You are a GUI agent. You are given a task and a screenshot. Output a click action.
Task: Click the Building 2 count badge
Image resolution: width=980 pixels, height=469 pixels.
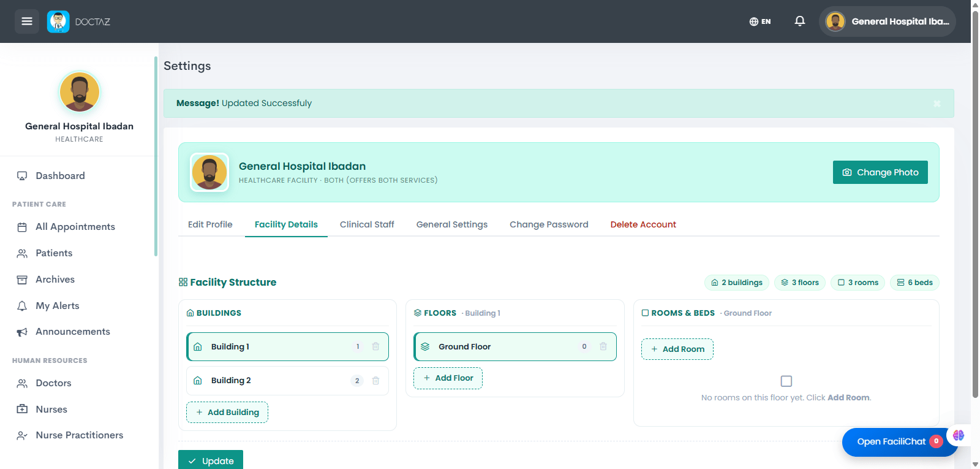pyautogui.click(x=357, y=381)
